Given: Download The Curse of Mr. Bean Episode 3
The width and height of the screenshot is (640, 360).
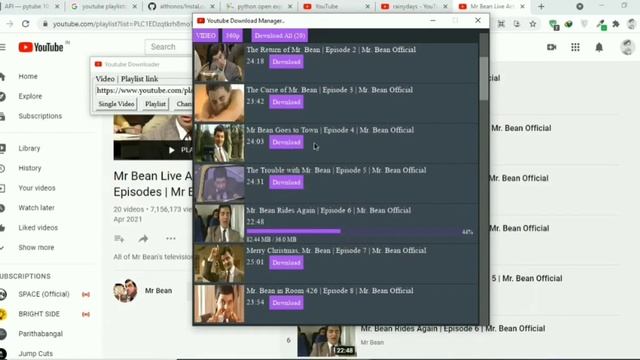Looking at the screenshot, I should point(286,102).
